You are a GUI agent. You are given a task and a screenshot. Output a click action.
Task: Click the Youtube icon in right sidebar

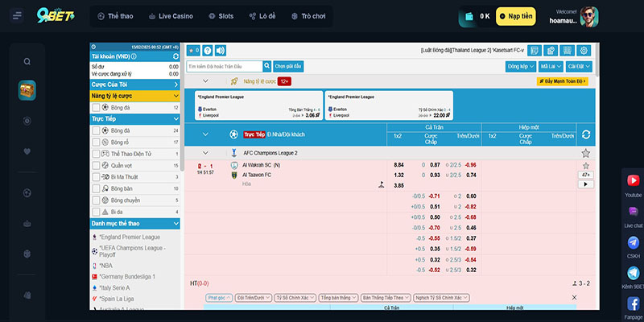pyautogui.click(x=633, y=182)
